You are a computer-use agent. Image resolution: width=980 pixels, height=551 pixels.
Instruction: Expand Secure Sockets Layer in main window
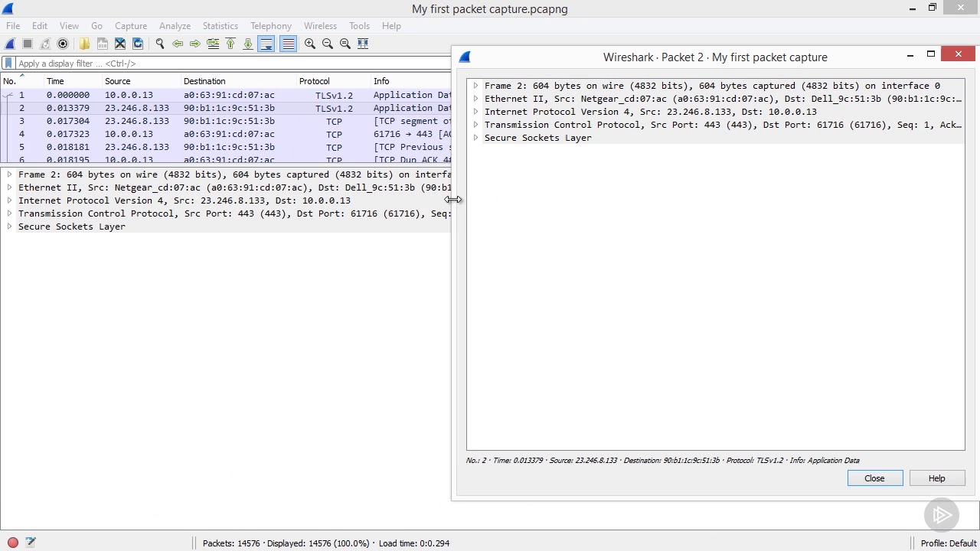[x=9, y=227]
